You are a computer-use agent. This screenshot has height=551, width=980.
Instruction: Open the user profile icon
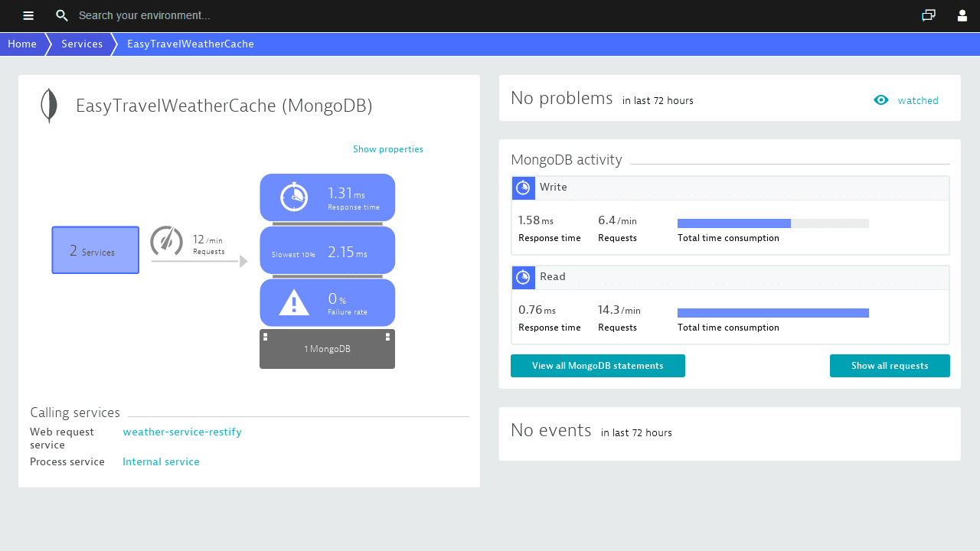(962, 15)
